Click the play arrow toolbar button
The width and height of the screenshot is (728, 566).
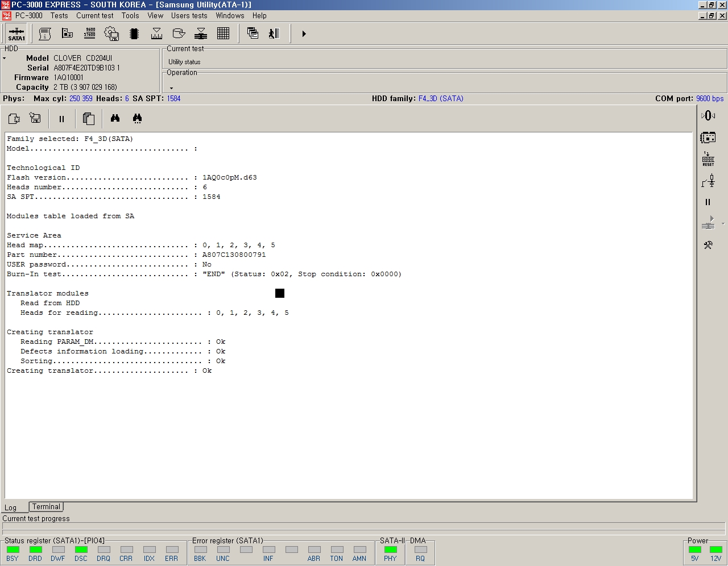[304, 34]
